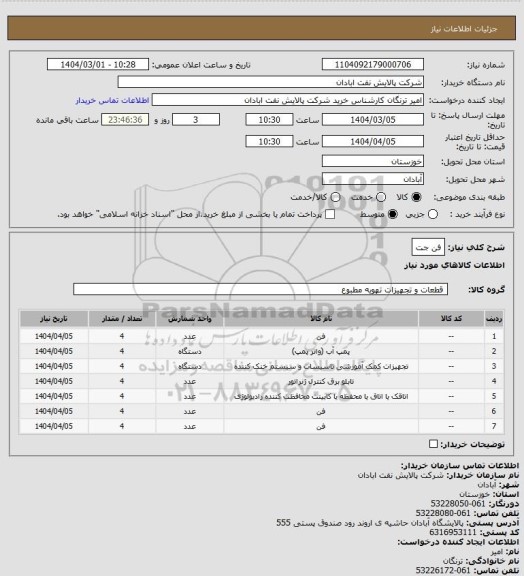This screenshot has height=576, width=524.
Task: Click the contact phone 53228080-061
Action: (x=443, y=513)
